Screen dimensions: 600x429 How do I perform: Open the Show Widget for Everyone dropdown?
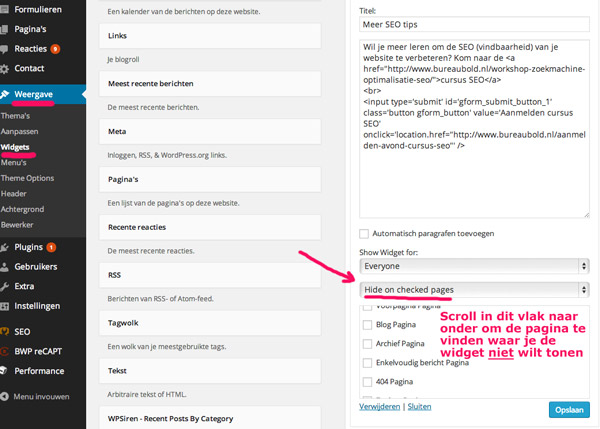click(474, 266)
